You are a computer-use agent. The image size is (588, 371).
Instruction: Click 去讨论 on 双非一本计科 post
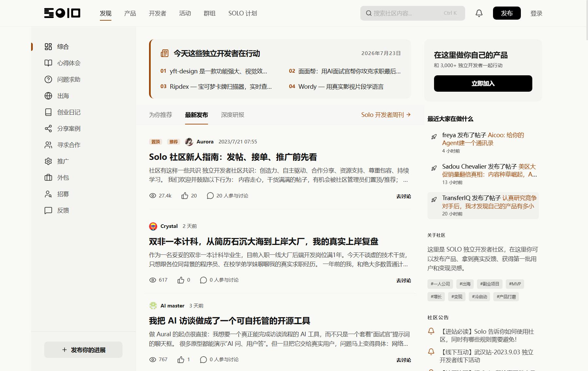tap(404, 280)
